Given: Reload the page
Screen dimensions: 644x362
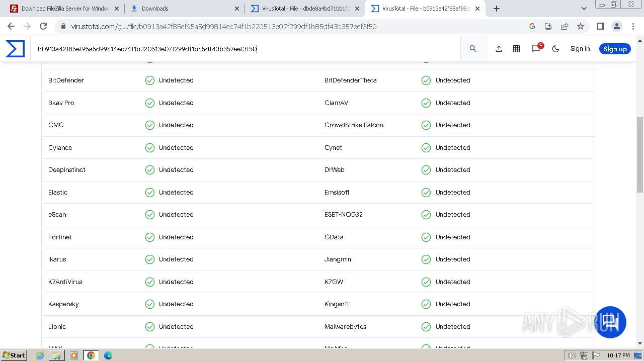Looking at the screenshot, I should 43,26.
